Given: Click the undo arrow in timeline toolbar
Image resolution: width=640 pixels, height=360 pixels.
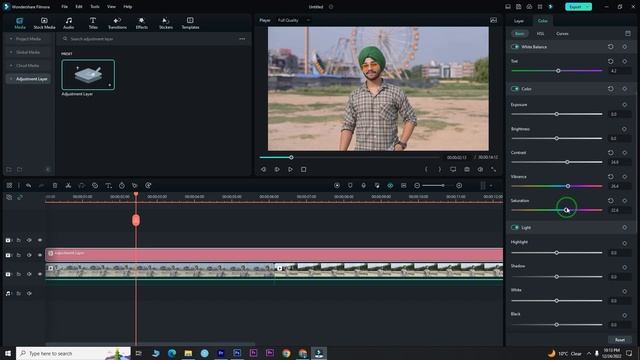Looking at the screenshot, I should (29, 185).
